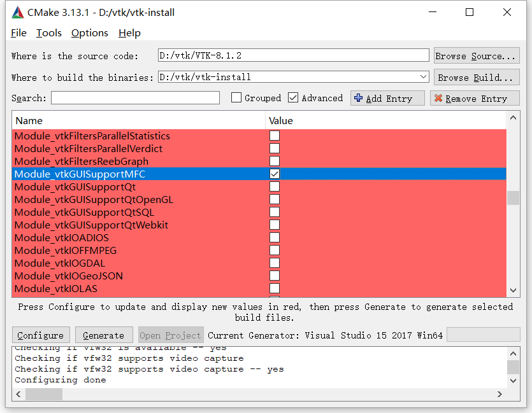Enable the Grouped checkbox
Viewport: 532px width, 413px height.
236,97
